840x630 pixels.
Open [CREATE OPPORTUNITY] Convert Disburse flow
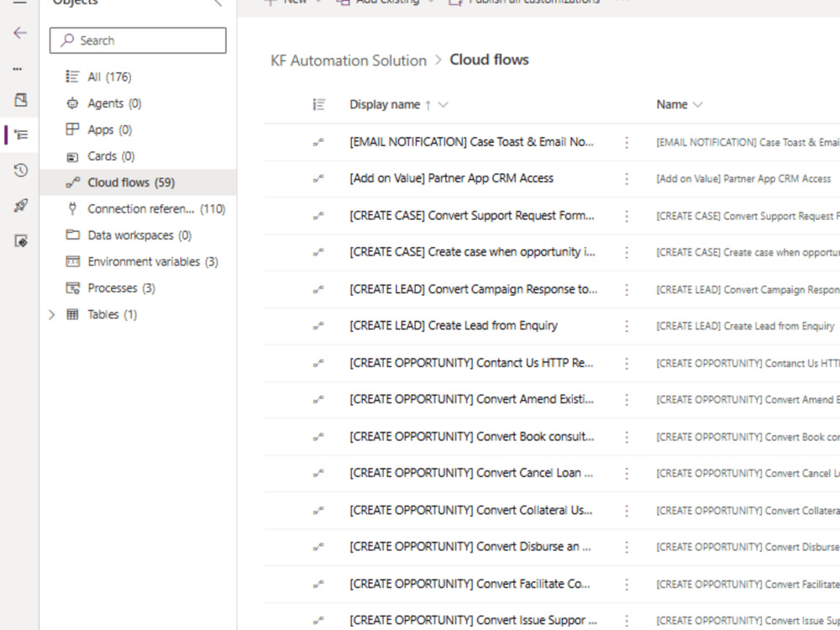point(470,547)
